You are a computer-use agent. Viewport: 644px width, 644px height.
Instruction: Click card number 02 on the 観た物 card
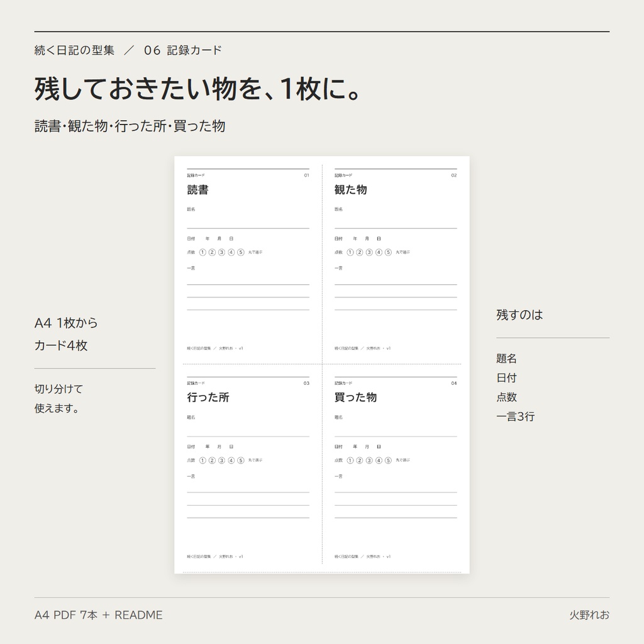454,175
